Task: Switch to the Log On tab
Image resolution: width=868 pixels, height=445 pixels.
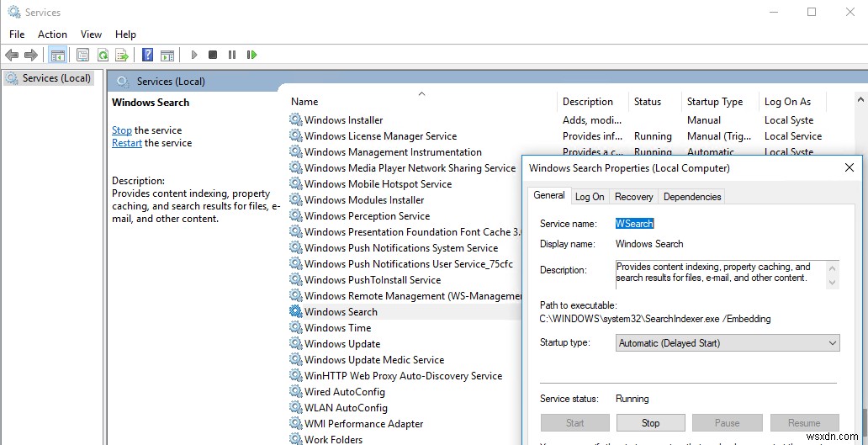Action: pos(590,197)
